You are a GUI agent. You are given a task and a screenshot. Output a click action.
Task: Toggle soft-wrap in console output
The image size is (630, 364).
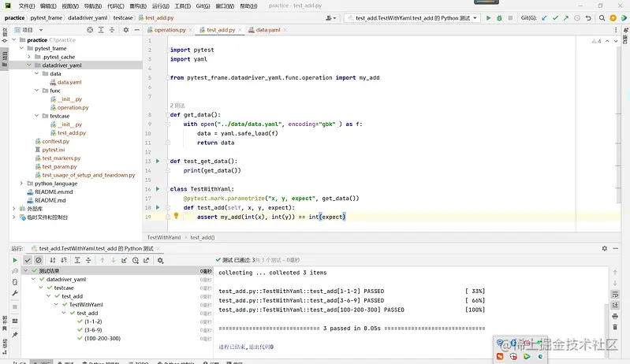pos(615,295)
